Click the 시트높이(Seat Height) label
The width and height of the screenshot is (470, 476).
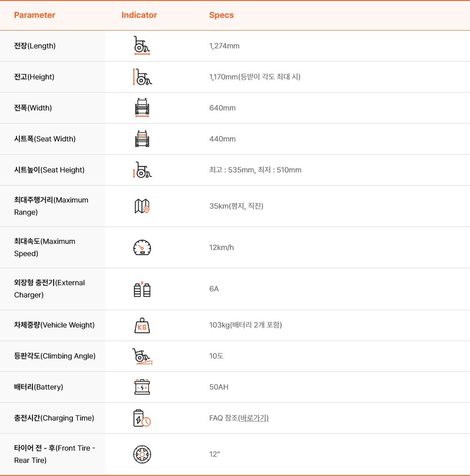(x=49, y=170)
